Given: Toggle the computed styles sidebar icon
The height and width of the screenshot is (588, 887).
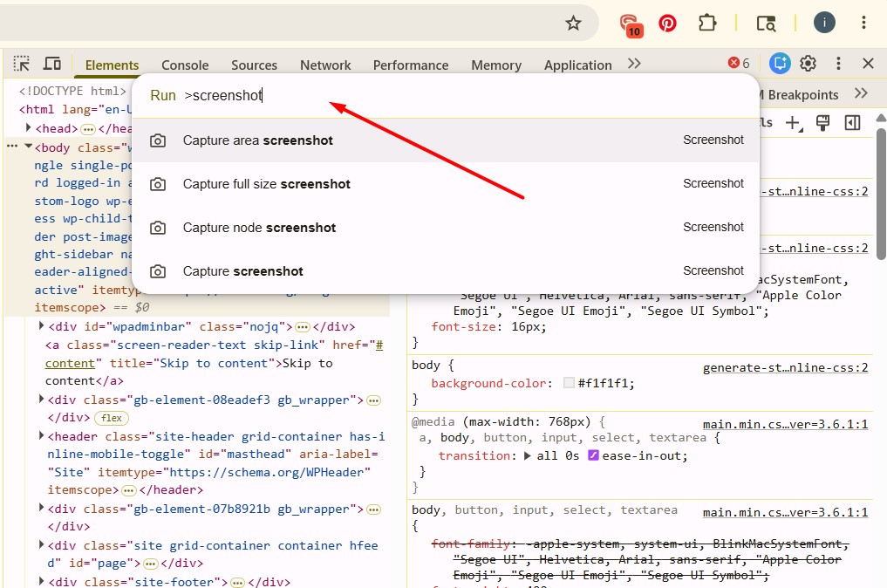Looking at the screenshot, I should [x=852, y=123].
